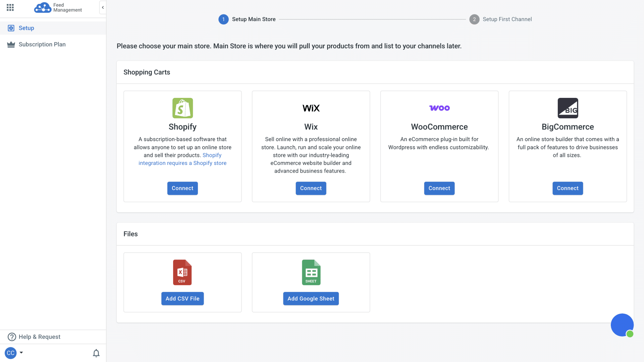Open Help & Request
Viewport: 644px width, 362px height.
pyautogui.click(x=53, y=337)
